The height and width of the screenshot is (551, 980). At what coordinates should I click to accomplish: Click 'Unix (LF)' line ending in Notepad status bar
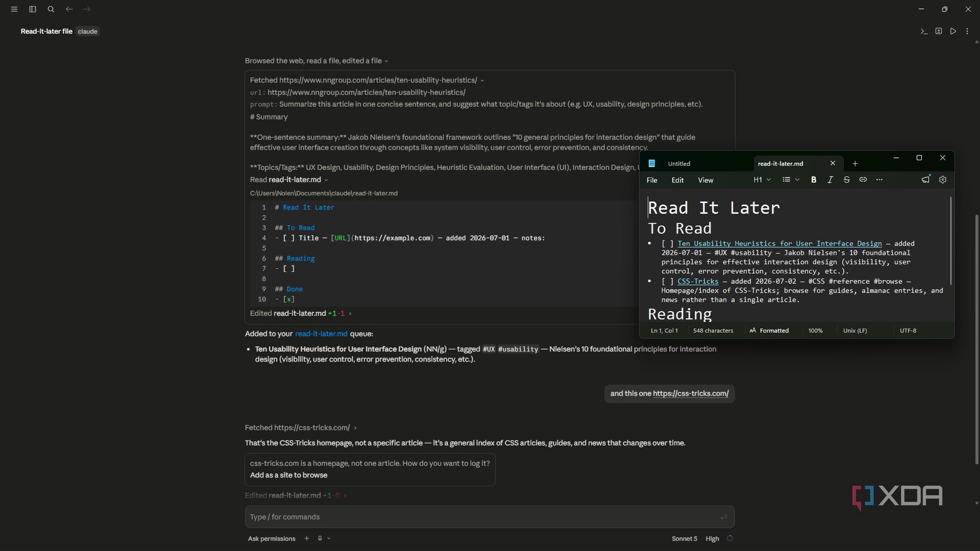click(x=855, y=331)
